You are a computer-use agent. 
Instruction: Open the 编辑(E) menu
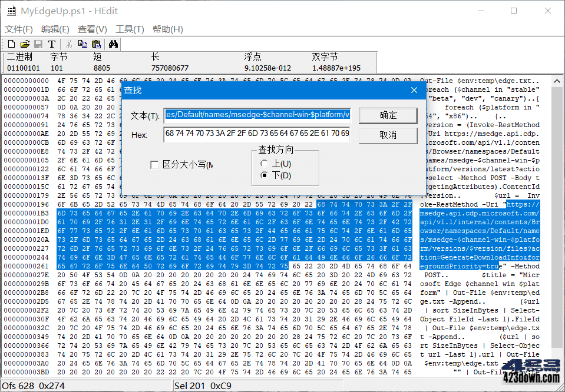click(55, 29)
